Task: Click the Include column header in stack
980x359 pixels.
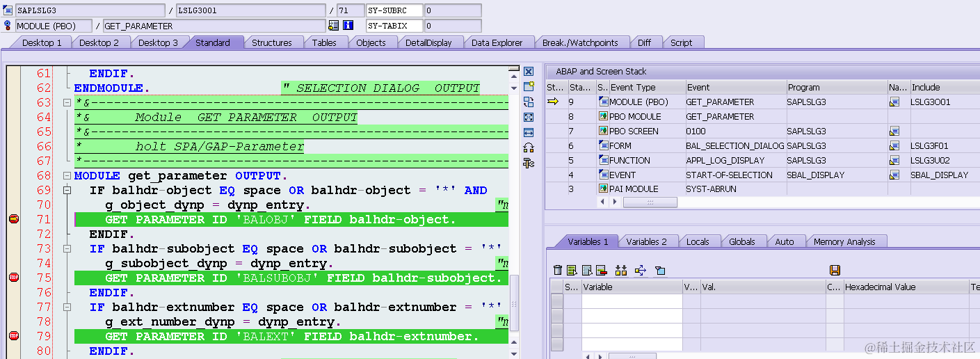Action: point(944,87)
